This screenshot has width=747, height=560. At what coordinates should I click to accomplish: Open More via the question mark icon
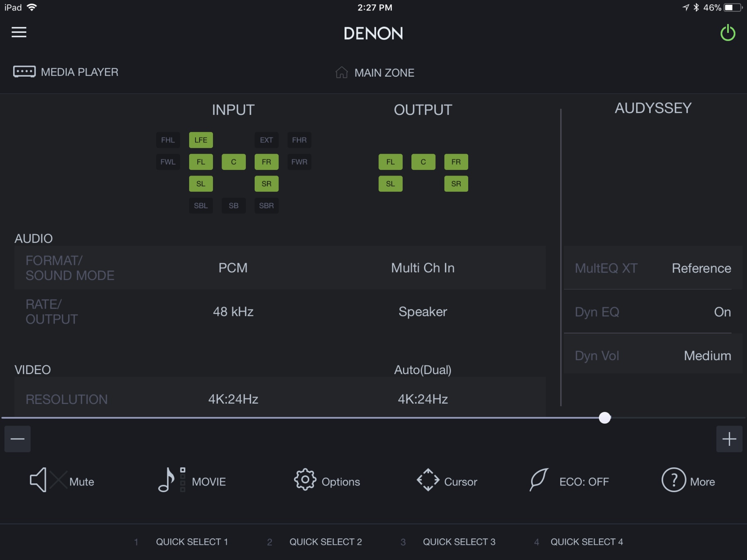click(x=674, y=480)
